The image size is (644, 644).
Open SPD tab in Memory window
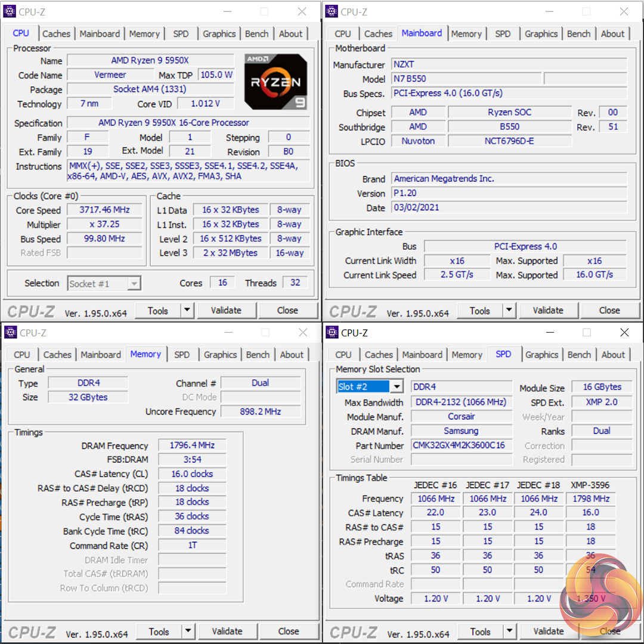[x=181, y=354]
